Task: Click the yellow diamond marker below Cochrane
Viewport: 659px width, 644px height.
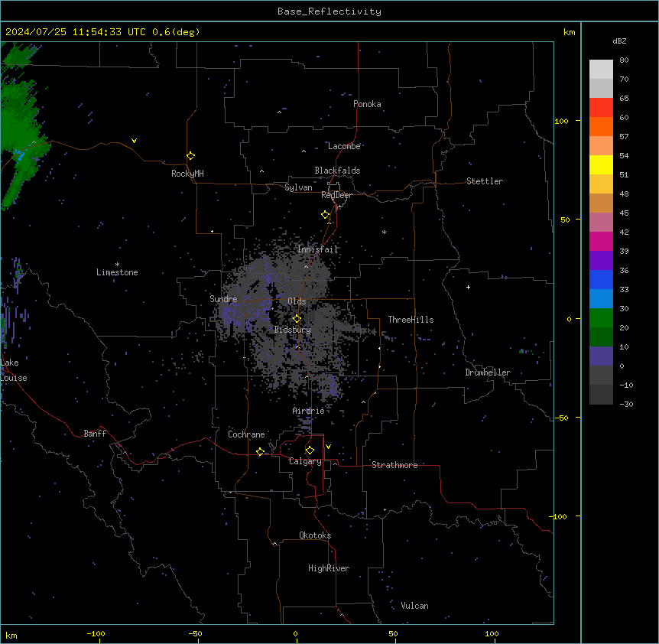Action: pos(260,451)
